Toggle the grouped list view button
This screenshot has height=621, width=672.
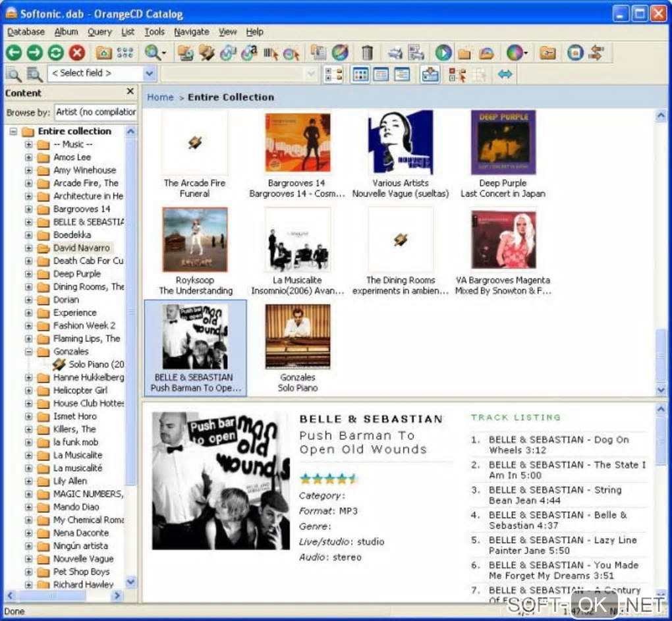[x=333, y=74]
